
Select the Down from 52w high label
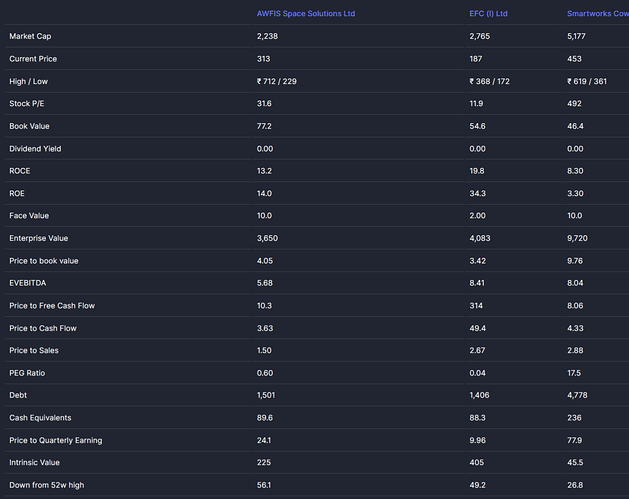click(x=47, y=485)
